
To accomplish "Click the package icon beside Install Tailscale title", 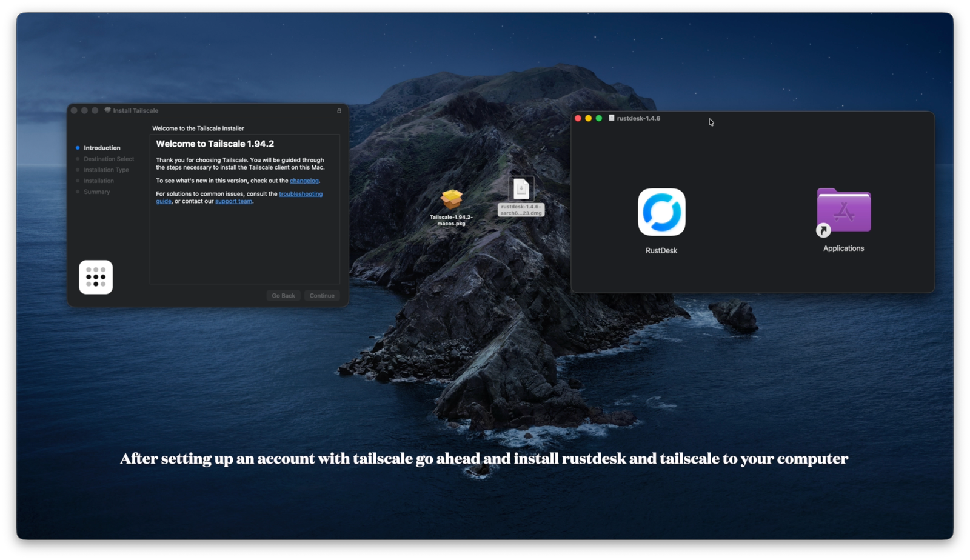I will (x=107, y=110).
